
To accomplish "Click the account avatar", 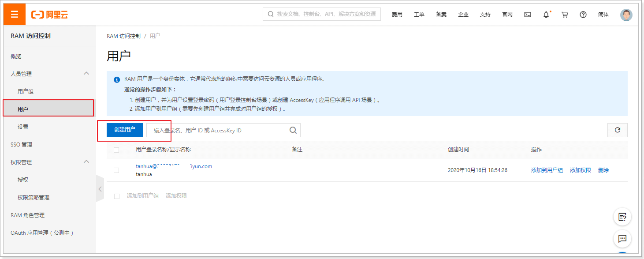I will point(626,14).
